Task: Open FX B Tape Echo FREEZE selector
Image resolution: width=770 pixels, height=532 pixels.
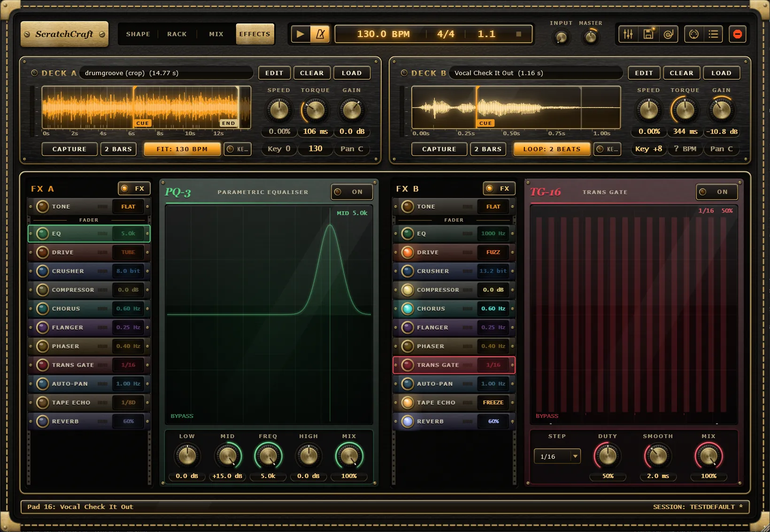Action: click(x=493, y=402)
